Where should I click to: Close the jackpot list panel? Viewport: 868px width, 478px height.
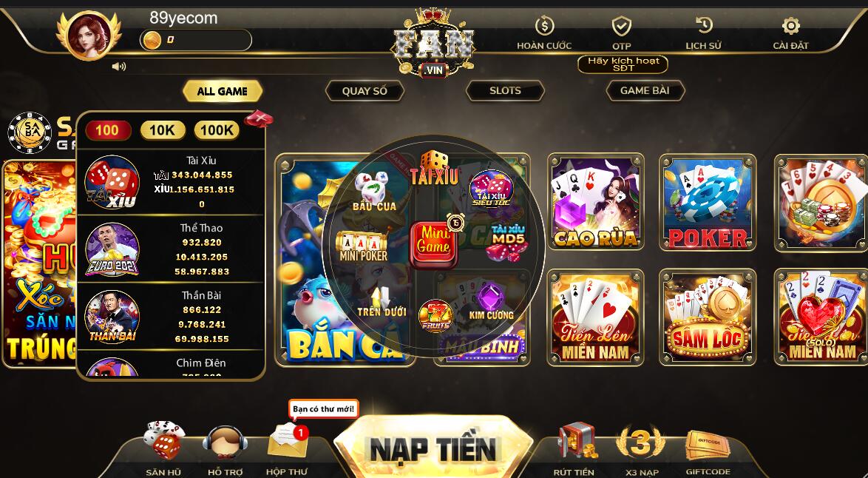[x=259, y=118]
